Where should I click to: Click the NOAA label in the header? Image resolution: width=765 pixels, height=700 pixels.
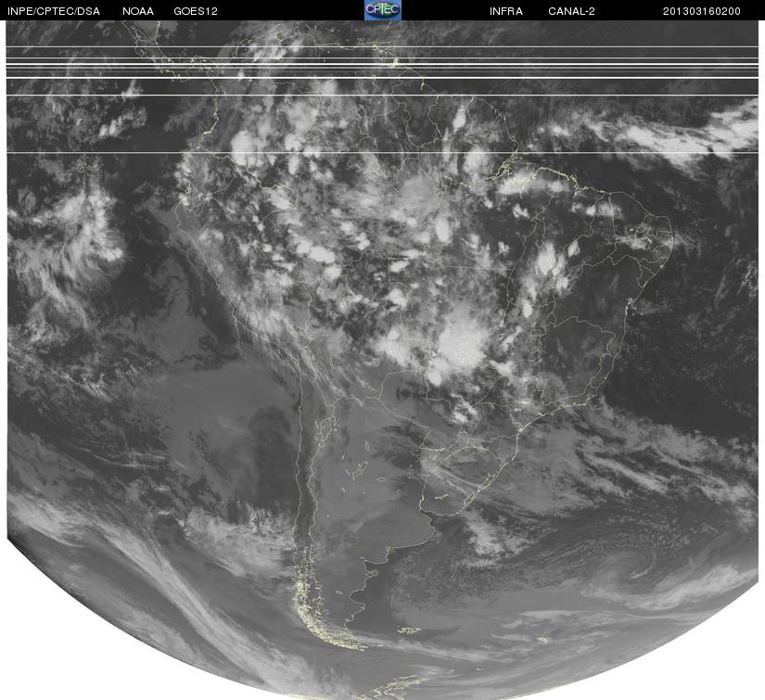(x=138, y=11)
